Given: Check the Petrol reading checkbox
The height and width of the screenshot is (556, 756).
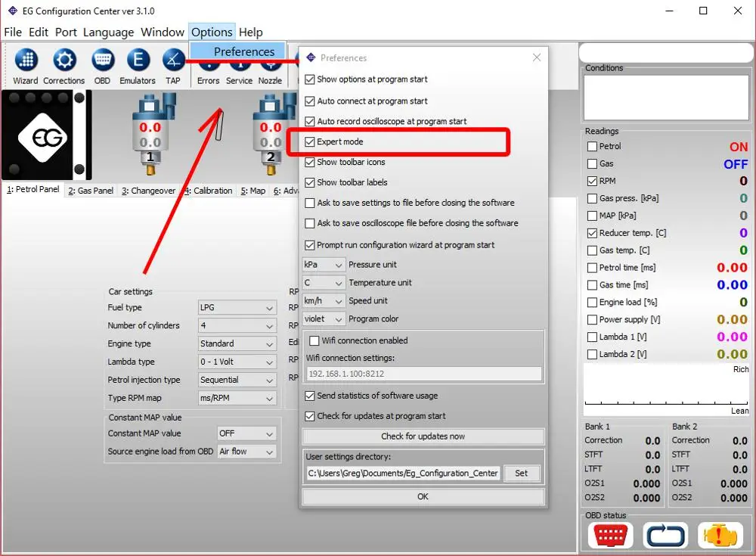Looking at the screenshot, I should [592, 146].
